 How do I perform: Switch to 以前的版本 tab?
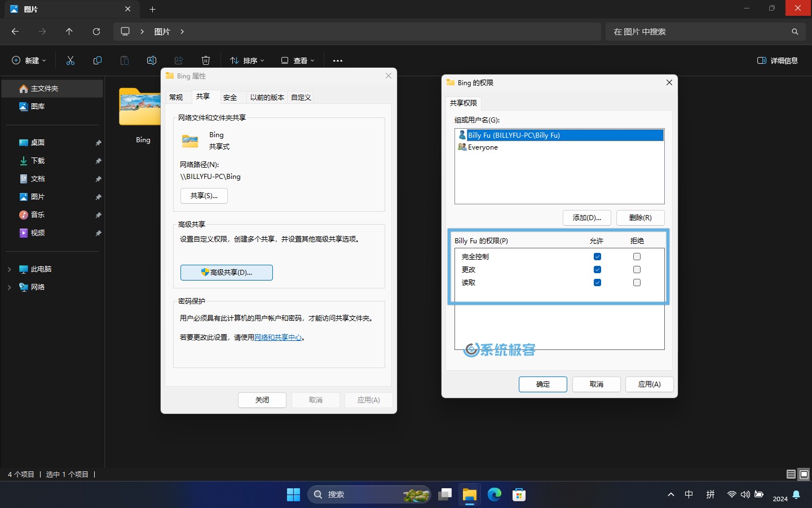click(267, 98)
